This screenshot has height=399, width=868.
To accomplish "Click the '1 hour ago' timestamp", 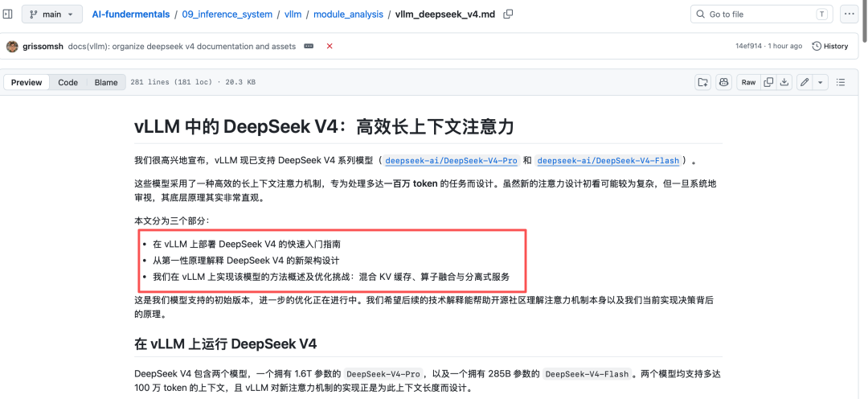I will click(x=784, y=46).
